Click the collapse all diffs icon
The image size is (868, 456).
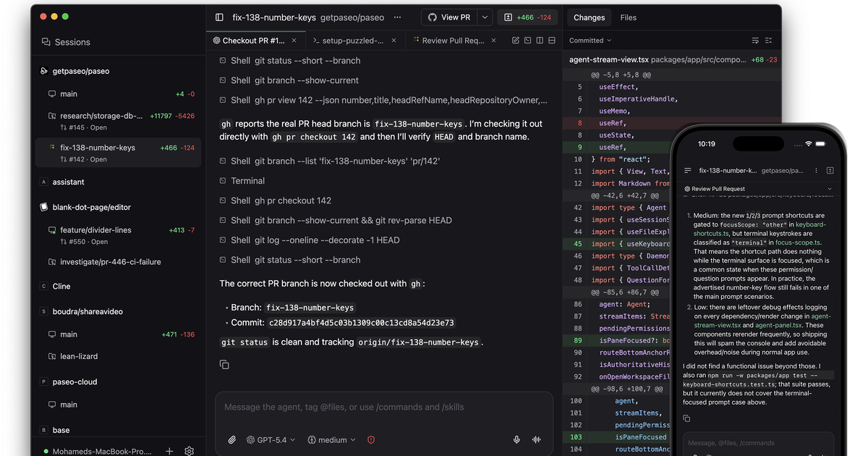(x=768, y=41)
